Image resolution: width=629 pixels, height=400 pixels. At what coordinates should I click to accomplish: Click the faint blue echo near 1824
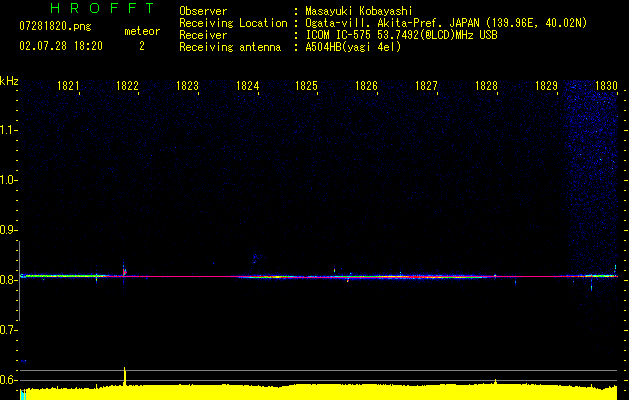pyautogui.click(x=255, y=258)
